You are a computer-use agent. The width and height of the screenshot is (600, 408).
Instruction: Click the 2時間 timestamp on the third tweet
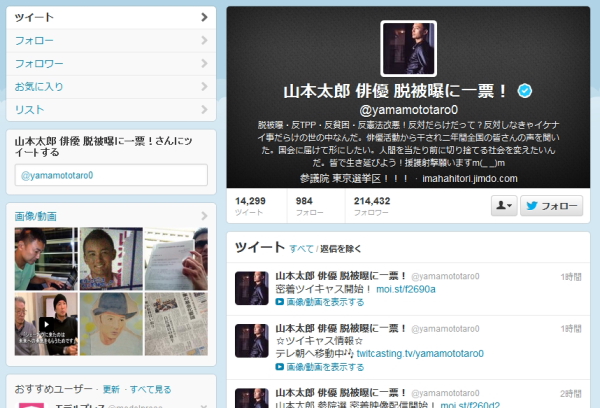571,393
